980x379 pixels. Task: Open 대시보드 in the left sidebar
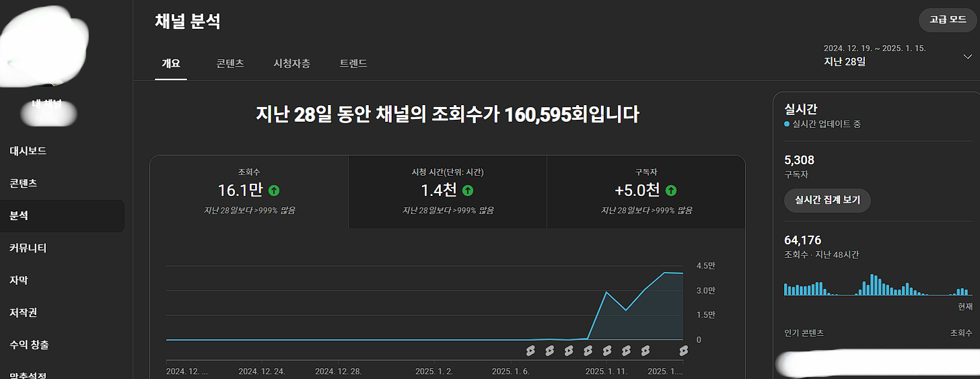coord(28,151)
